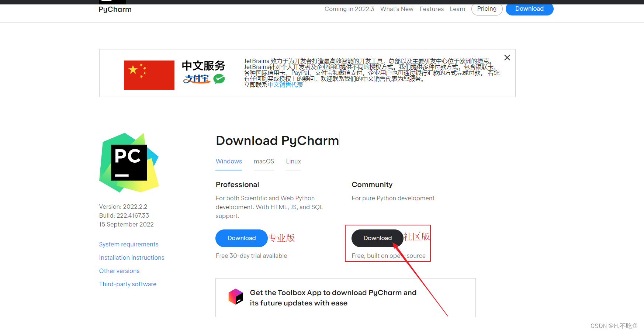Click the PyCharm logo text in header
The width and height of the screenshot is (644, 332).
(x=115, y=9)
